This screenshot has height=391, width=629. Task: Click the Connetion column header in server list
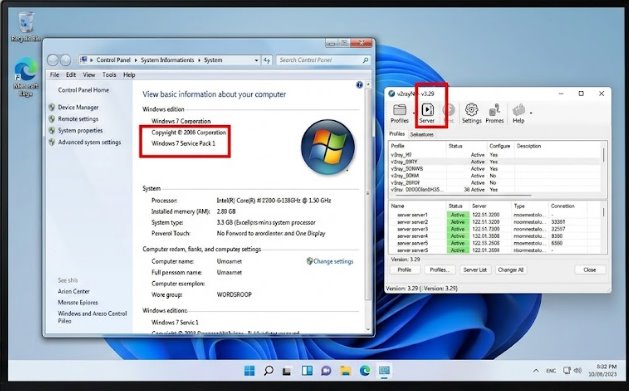point(562,206)
